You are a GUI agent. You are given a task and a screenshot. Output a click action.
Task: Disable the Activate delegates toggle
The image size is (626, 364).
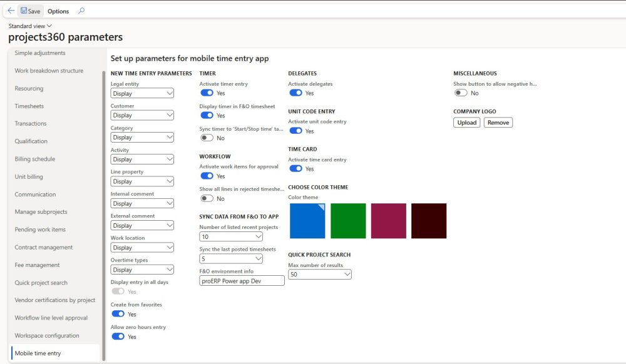(x=295, y=93)
